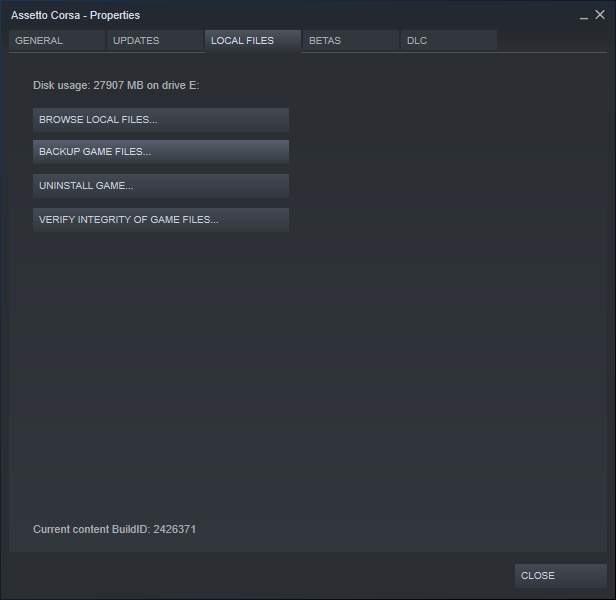The width and height of the screenshot is (616, 600).
Task: Minimize the Properties window
Action: (584, 16)
